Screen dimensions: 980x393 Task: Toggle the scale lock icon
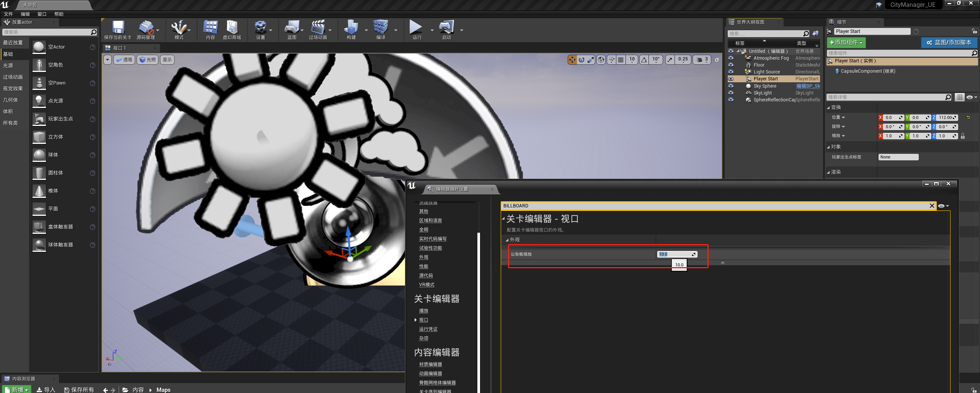point(962,136)
